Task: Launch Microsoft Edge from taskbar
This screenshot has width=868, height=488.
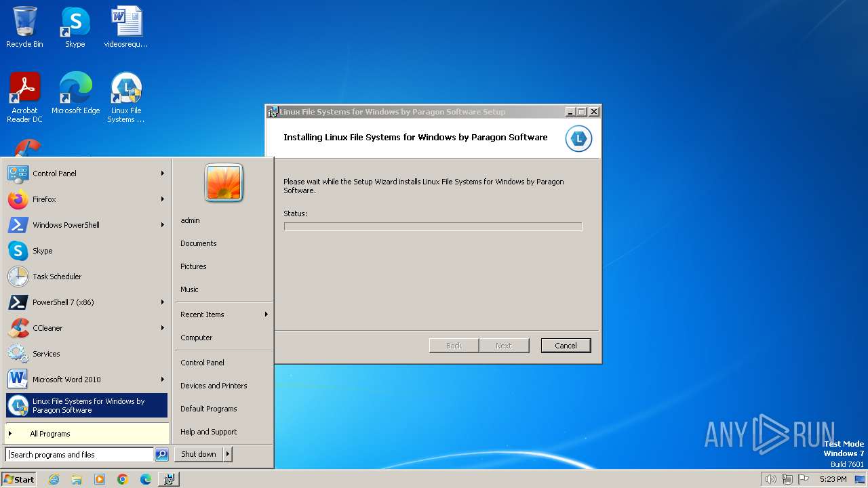Action: click(x=146, y=479)
